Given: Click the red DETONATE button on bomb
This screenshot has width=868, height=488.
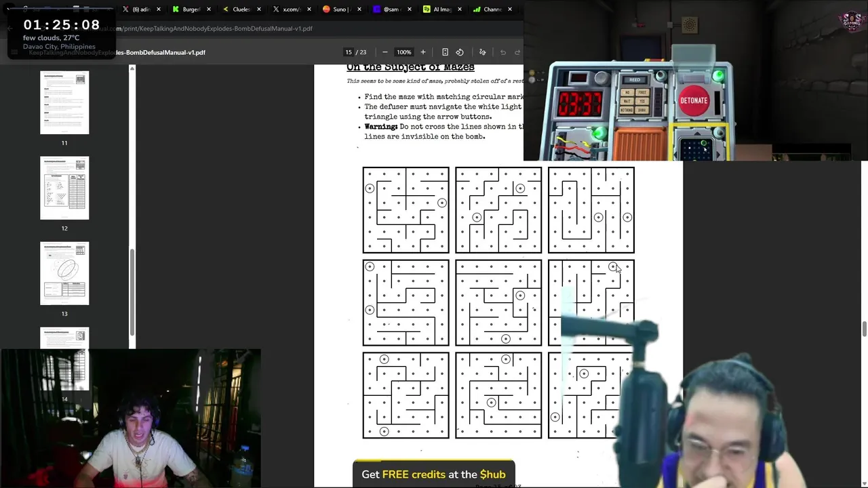Looking at the screenshot, I should click(694, 100).
